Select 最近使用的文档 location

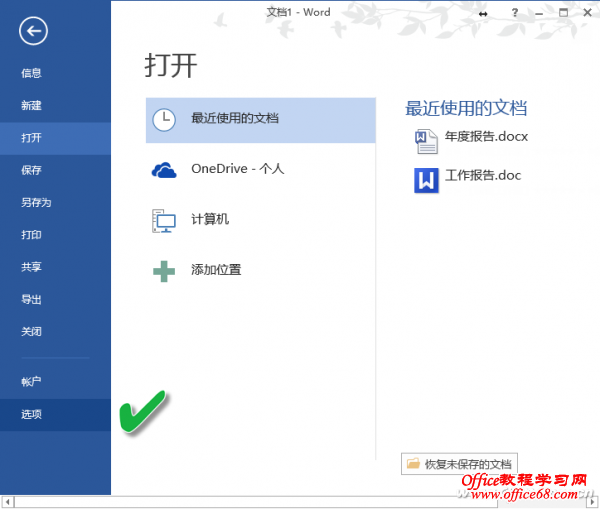point(261,120)
